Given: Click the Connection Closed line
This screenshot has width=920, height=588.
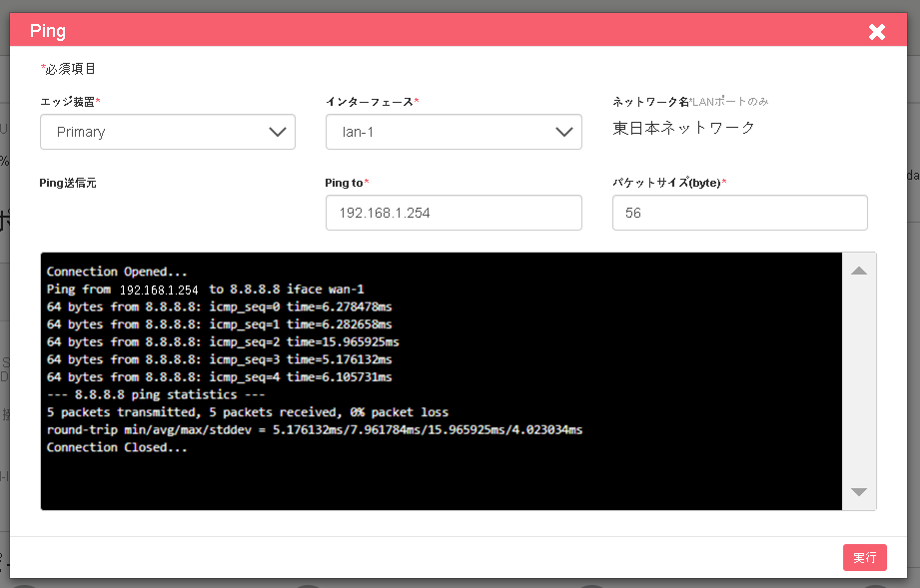Looking at the screenshot, I should (117, 447).
